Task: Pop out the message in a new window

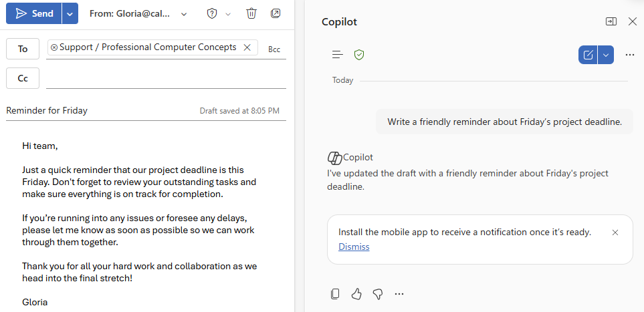Action: coord(276,13)
